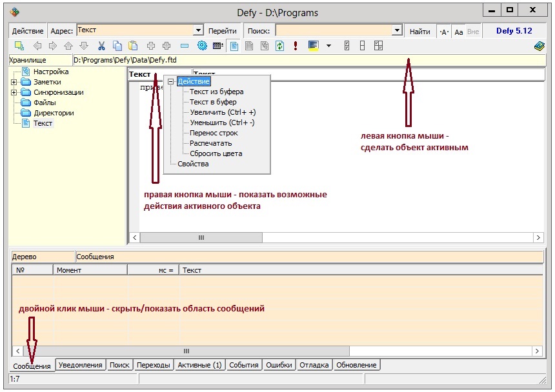Screen dimensions: 555x392
Task: Go back with the left arrow icon
Action: (37, 46)
